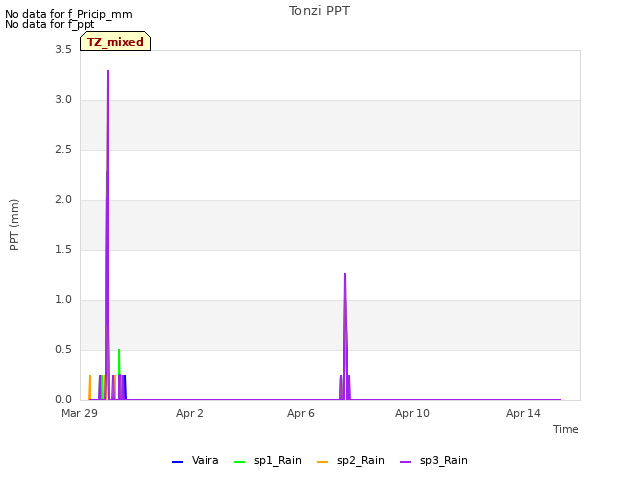The height and width of the screenshot is (480, 640).
Task: Click the 'No data for f_ppt' message
Action: 49,24
